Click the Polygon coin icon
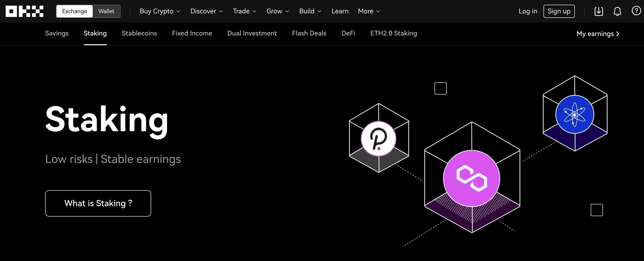644x261 pixels. pos(471,178)
